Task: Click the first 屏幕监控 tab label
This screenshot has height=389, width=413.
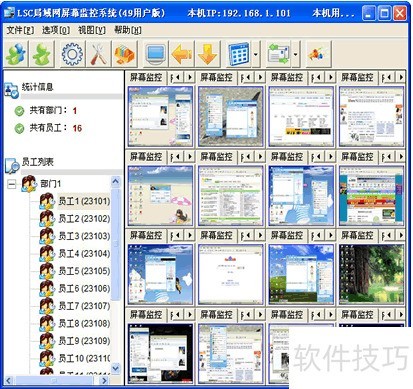Action: point(146,78)
